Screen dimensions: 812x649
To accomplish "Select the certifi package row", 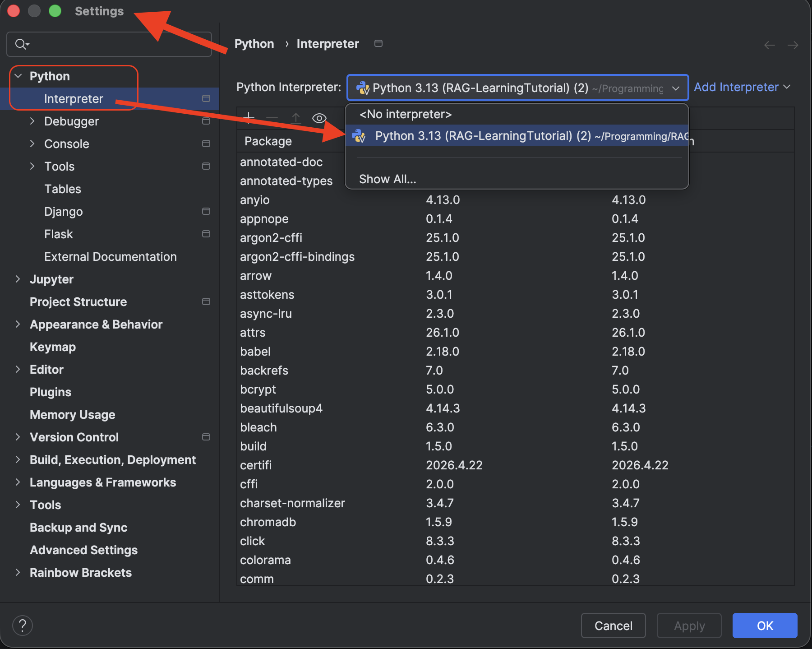I will click(x=515, y=465).
